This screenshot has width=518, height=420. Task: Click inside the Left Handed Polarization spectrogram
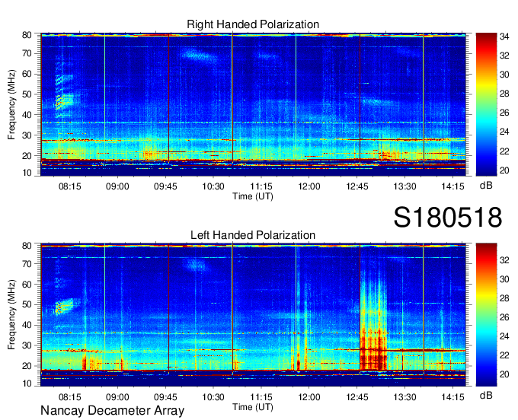(x=253, y=315)
